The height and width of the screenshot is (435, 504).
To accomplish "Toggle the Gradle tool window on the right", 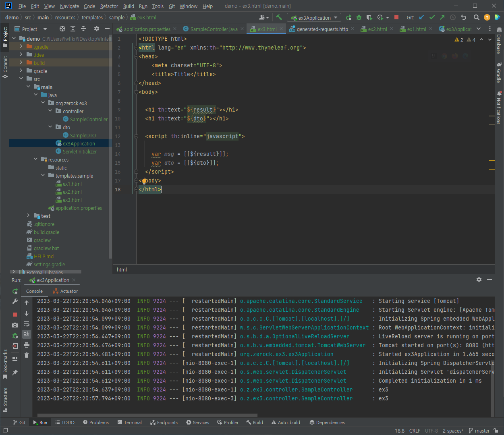I will coord(499,72).
